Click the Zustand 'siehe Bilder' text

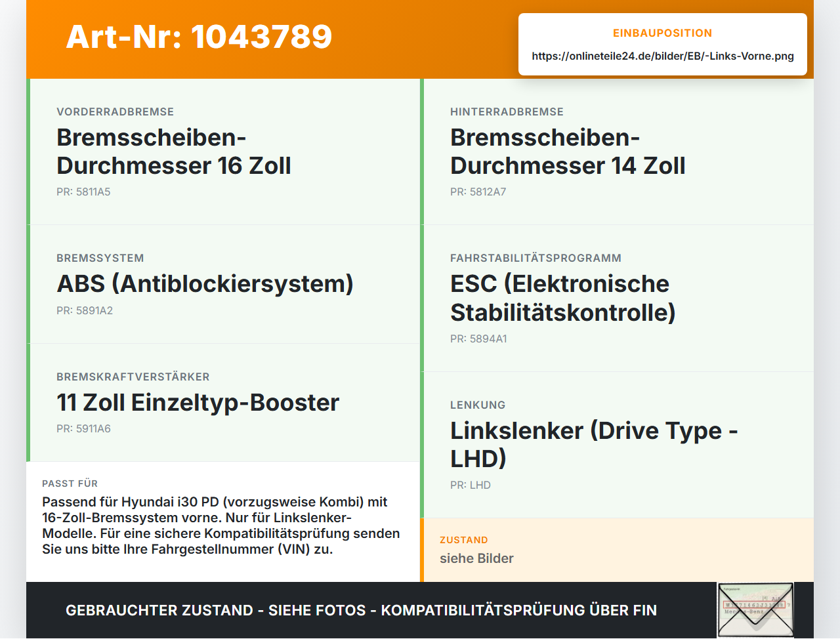(x=476, y=559)
